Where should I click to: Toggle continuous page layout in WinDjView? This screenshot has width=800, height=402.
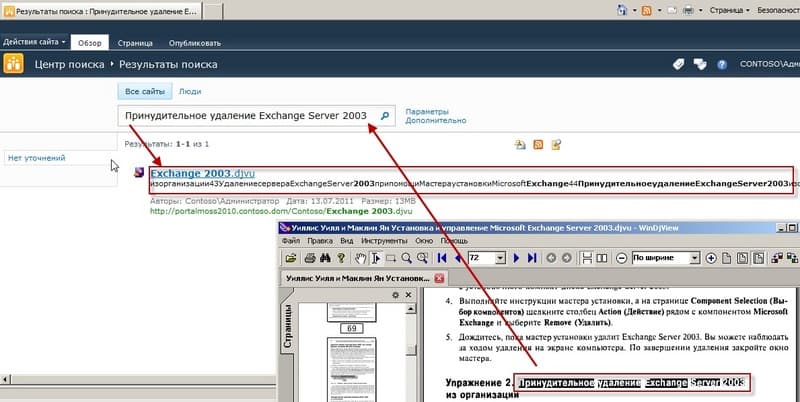(587, 258)
